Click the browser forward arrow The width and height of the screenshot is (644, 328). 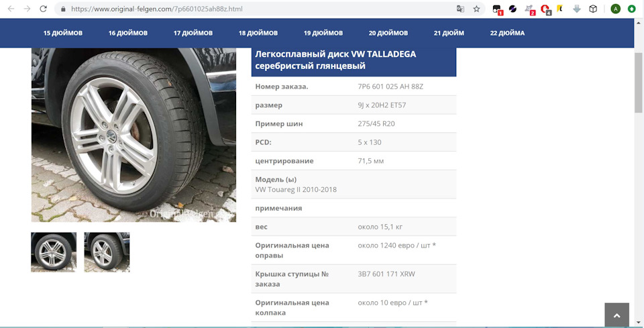coord(27,9)
